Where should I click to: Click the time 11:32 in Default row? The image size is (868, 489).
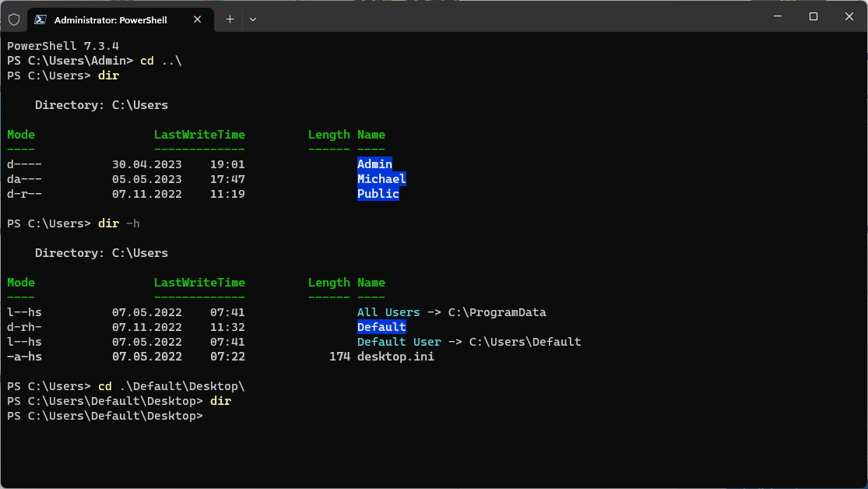click(x=227, y=327)
